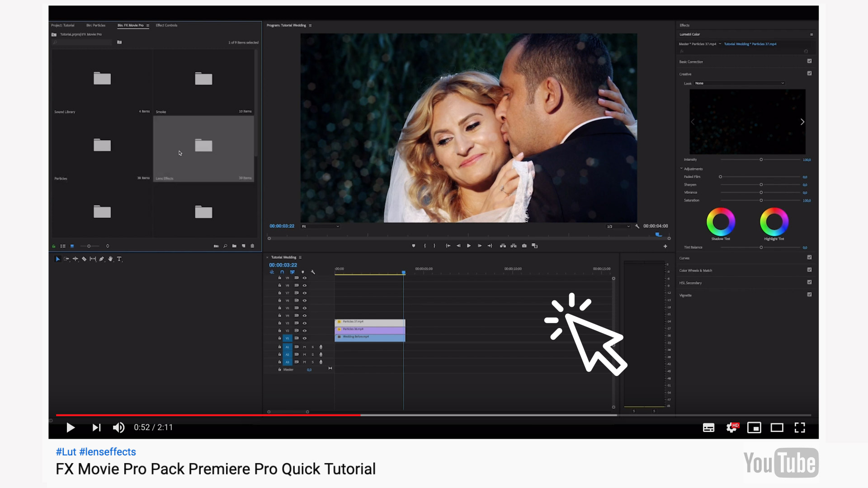Click the Curves section header
The image size is (868, 488).
point(684,258)
